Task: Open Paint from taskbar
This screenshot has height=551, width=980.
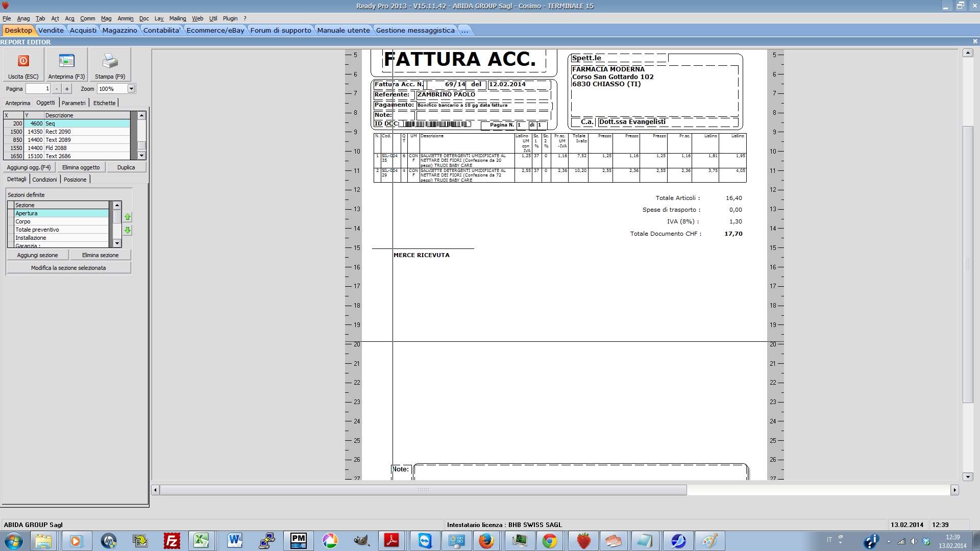Action: (709, 541)
